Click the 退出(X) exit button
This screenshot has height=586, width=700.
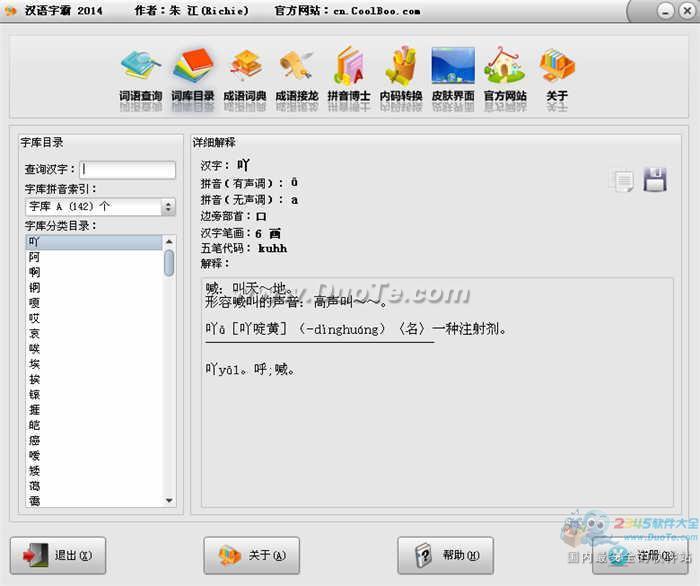pyautogui.click(x=57, y=555)
